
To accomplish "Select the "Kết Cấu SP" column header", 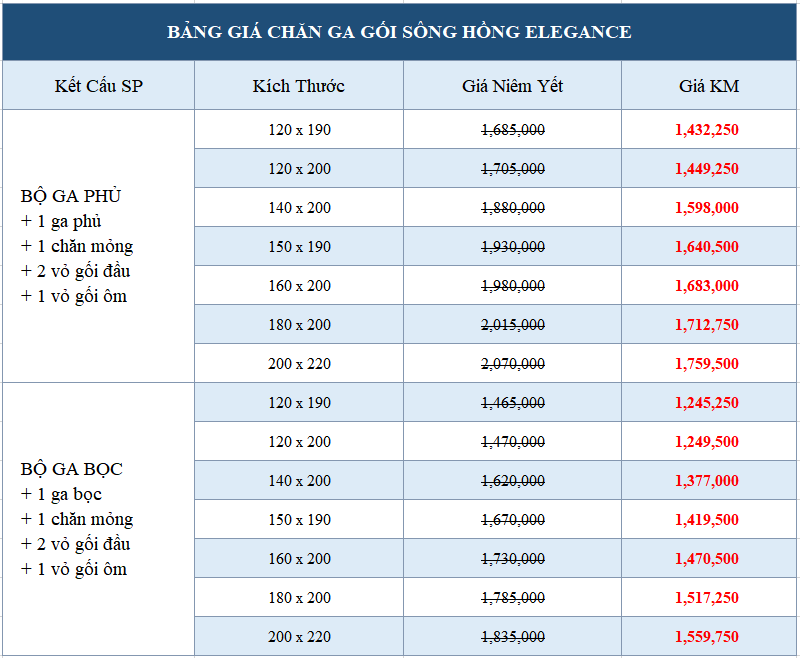I will click(98, 86).
